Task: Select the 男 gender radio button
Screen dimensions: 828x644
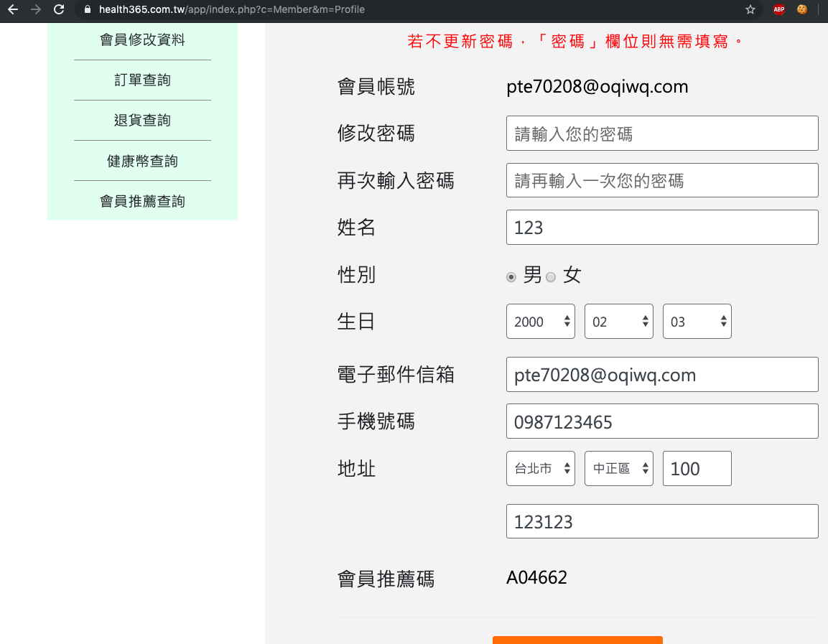Action: (511, 277)
